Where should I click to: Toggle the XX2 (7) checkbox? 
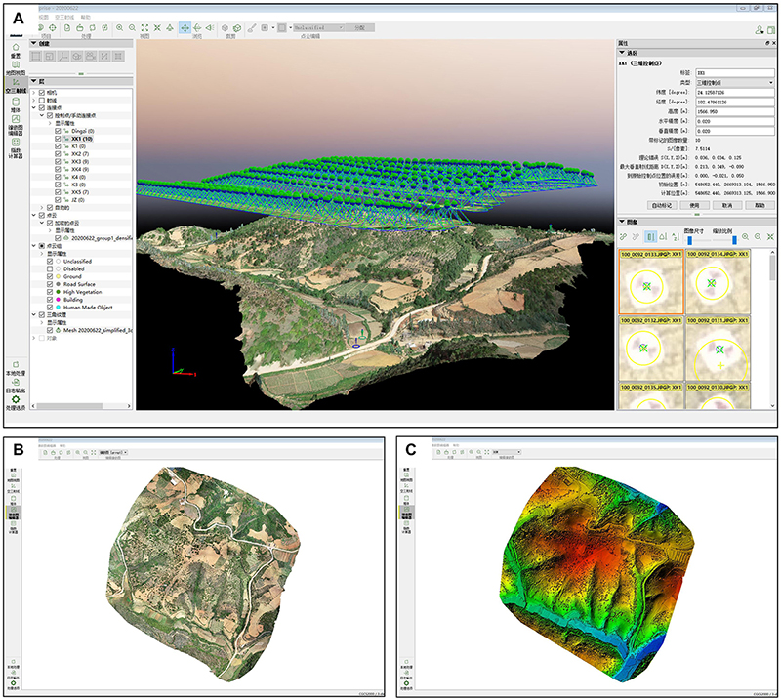point(58,154)
